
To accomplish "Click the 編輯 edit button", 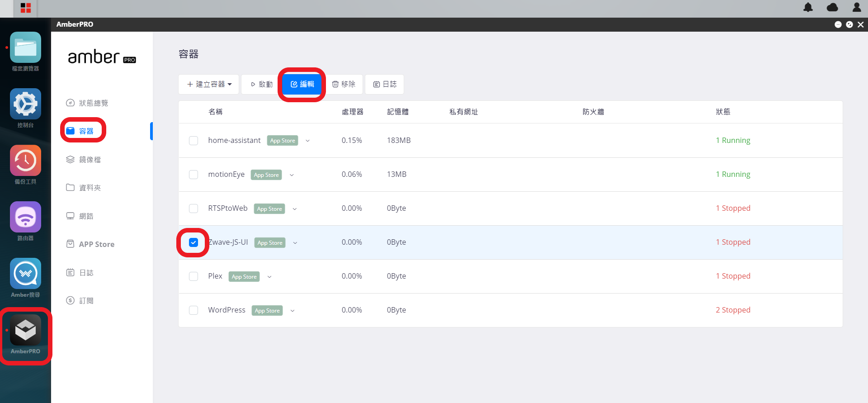I will (x=302, y=85).
